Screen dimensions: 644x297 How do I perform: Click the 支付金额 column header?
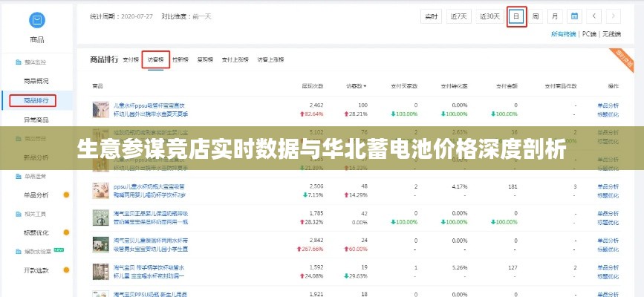[x=507, y=86]
